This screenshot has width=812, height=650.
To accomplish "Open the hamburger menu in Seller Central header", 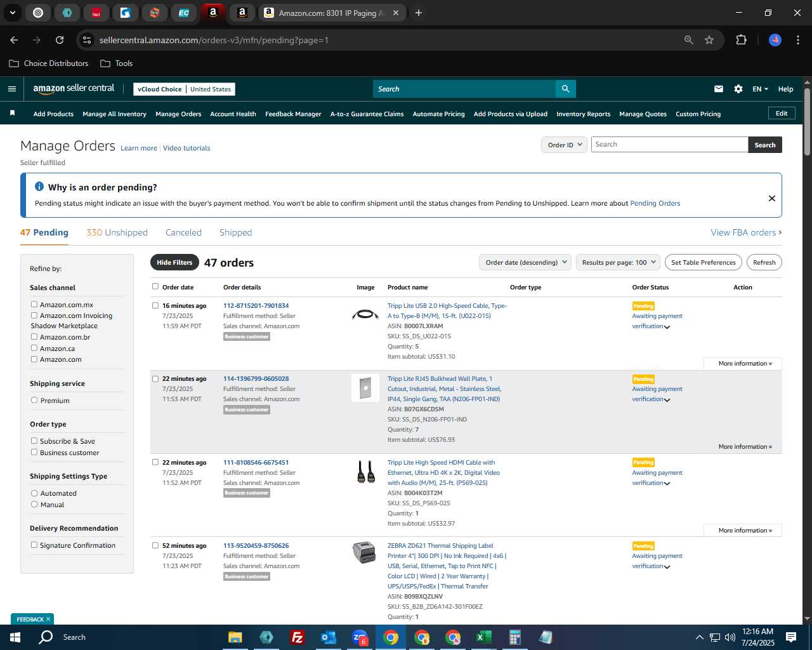I will coord(12,89).
